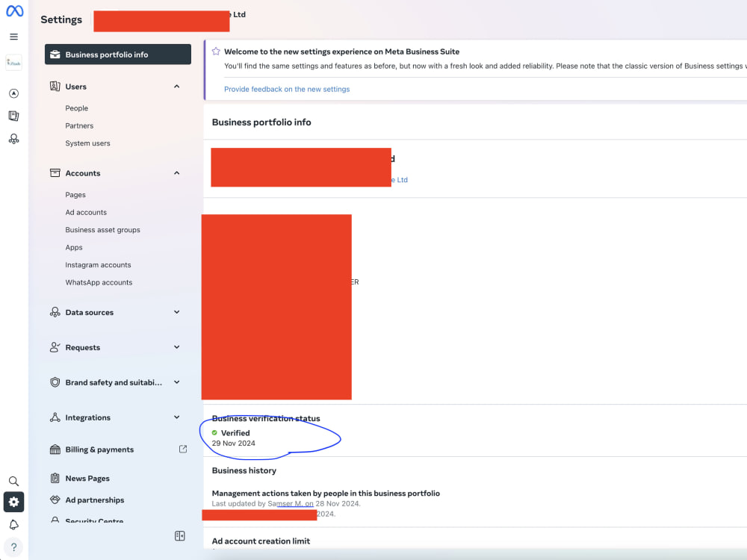
Task: Click the Data sources section icon
Action: tap(55, 312)
